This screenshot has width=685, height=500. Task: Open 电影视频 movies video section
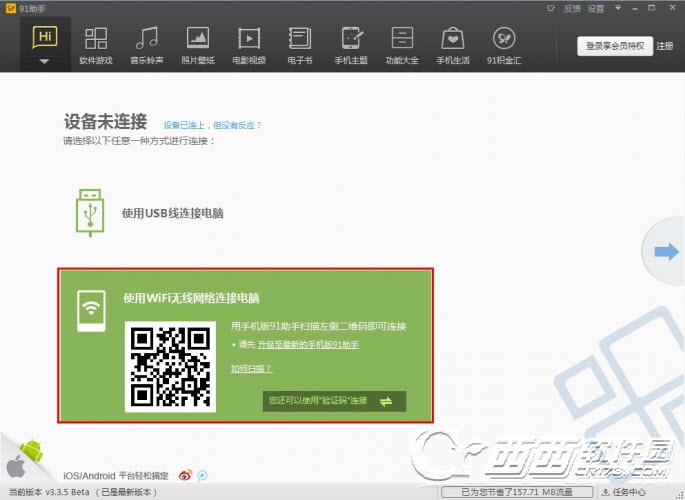[x=249, y=46]
